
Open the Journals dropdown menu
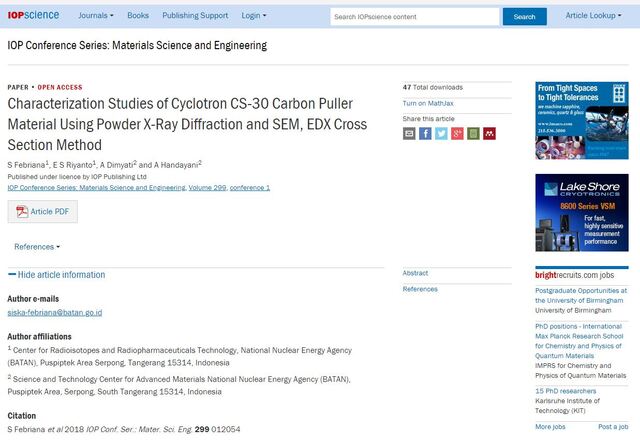[96, 16]
